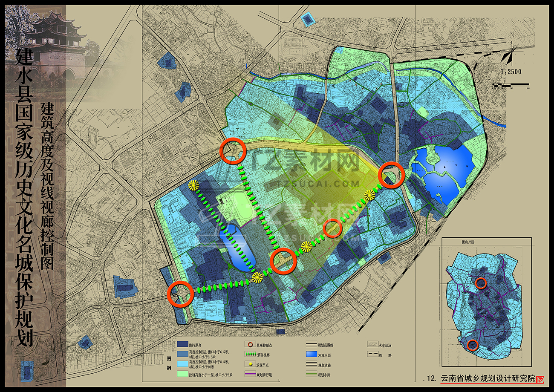The width and height of the screenshot is (554, 392).
Task: Click the vertical title 建水县国家级历史文化名城保护规划
Action: pyautogui.click(x=25, y=197)
